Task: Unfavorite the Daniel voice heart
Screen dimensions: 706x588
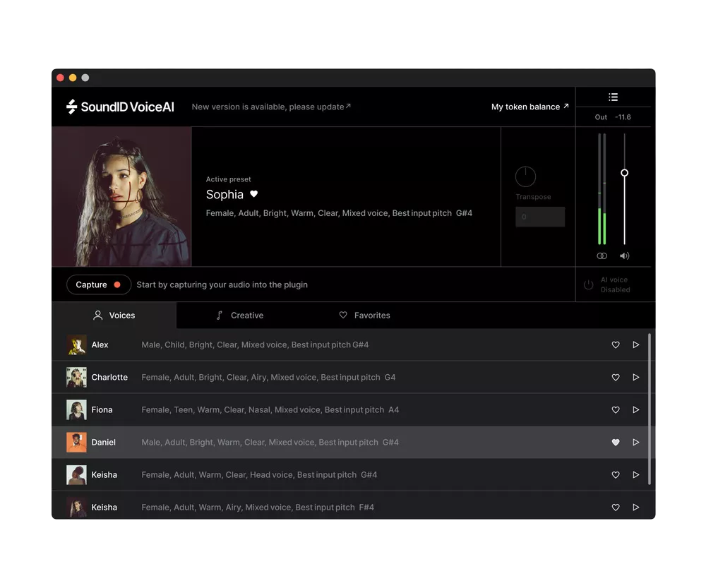Action: pyautogui.click(x=615, y=442)
